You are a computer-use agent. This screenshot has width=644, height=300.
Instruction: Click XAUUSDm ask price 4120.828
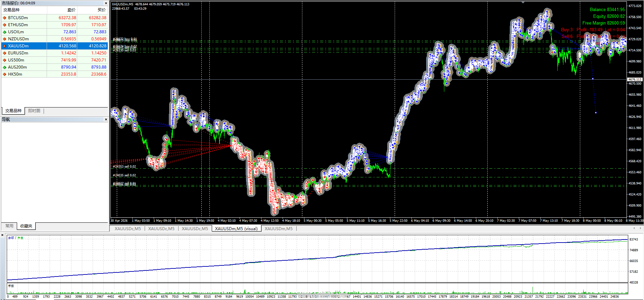[x=98, y=46]
